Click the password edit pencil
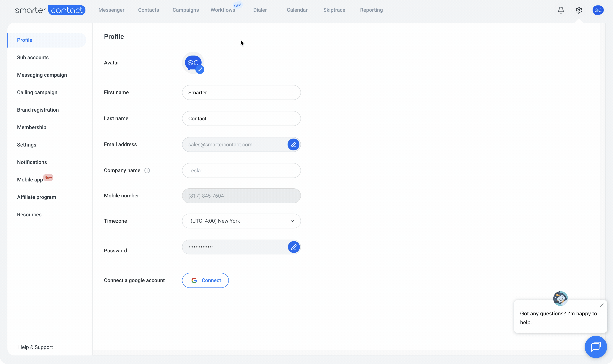Image resolution: width=613 pixels, height=364 pixels. click(294, 247)
